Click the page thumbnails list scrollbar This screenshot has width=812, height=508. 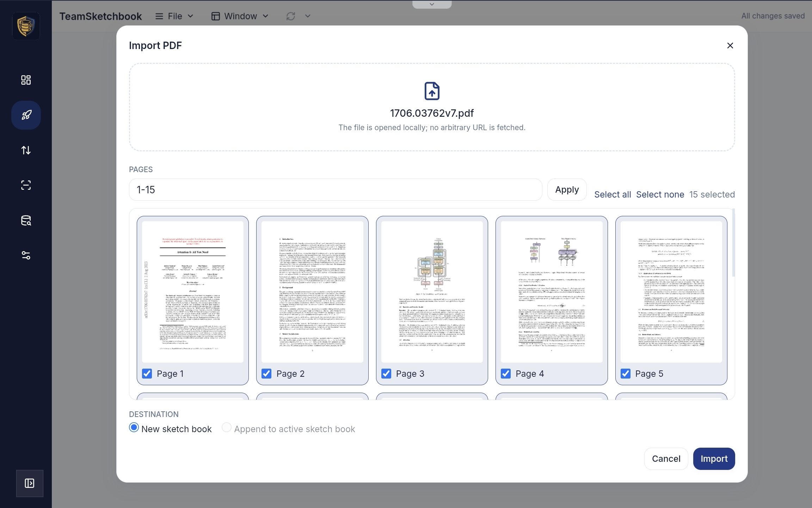(x=733, y=243)
